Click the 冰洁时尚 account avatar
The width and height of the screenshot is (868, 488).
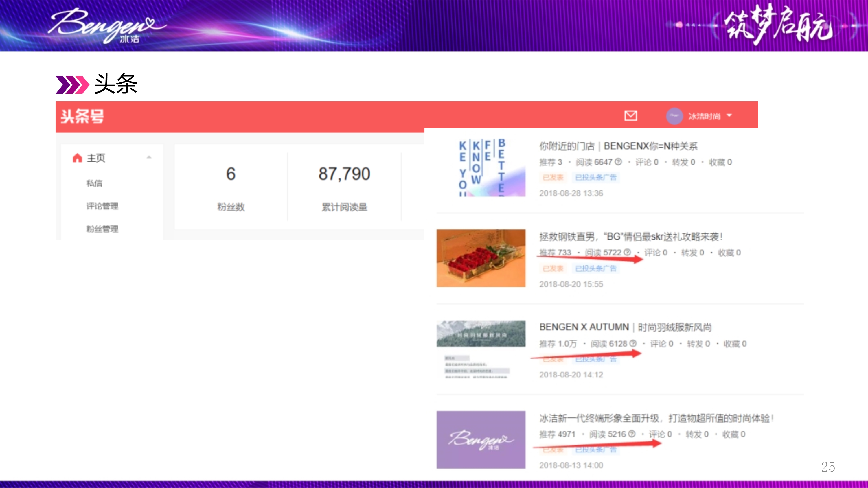click(x=674, y=116)
